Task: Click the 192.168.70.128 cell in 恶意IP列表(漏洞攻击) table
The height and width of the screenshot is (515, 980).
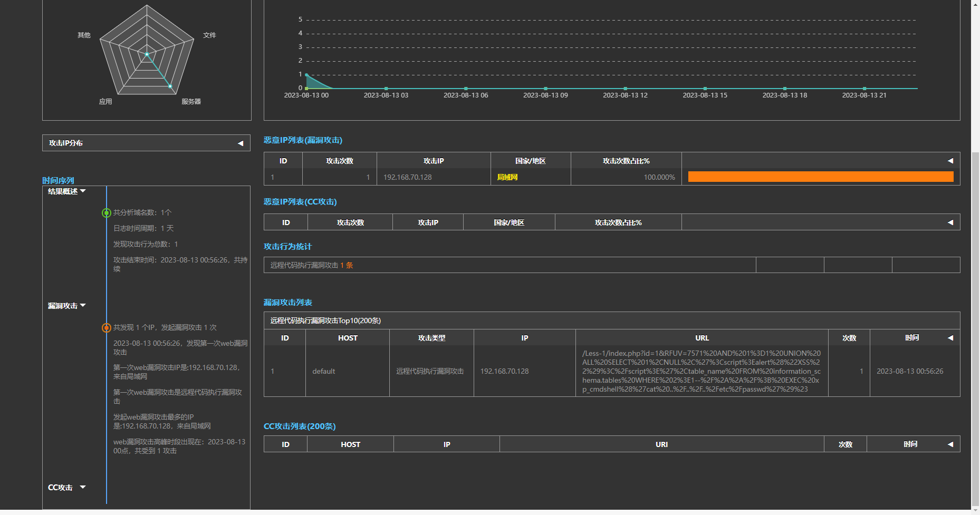Action: pyautogui.click(x=434, y=177)
